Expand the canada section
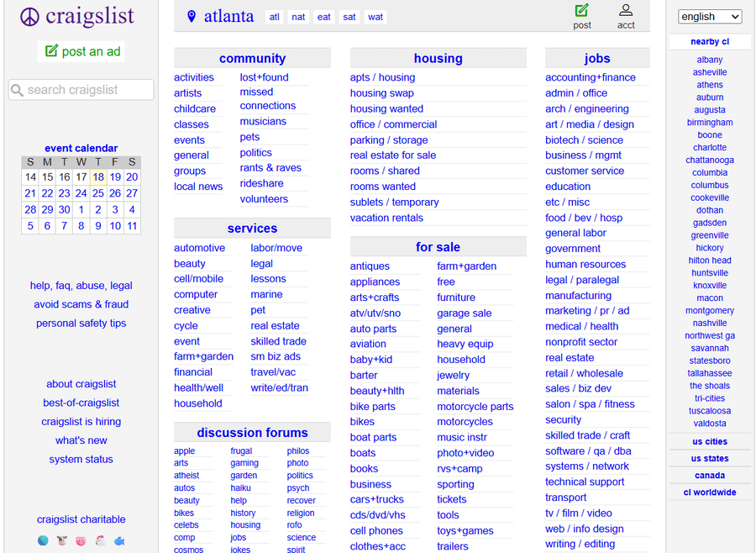Screen dimensions: 756x553 [x=710, y=476]
